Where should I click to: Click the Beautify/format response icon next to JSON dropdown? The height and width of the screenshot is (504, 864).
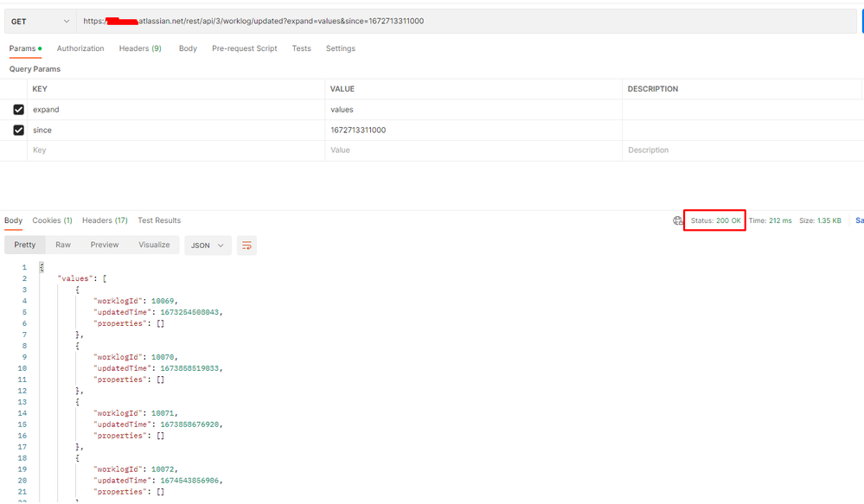click(246, 245)
